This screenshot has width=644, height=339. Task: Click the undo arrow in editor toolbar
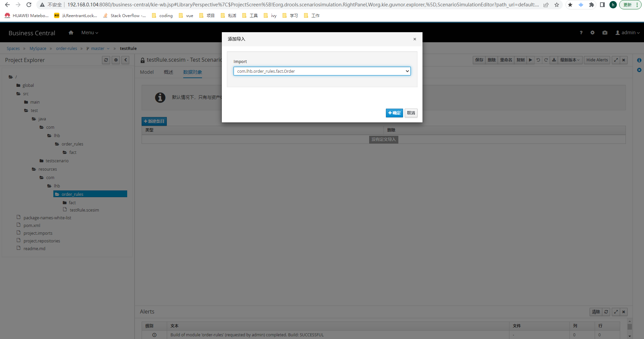pos(538,60)
